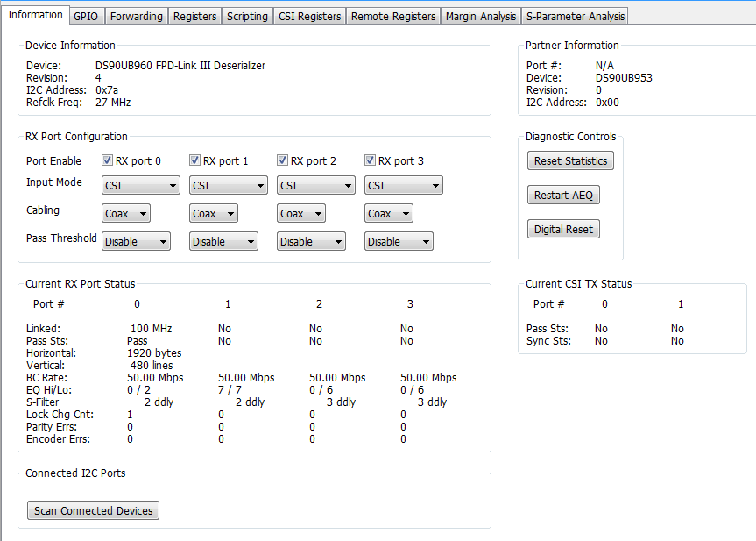Click partner device name DS90UB953

[624, 78]
